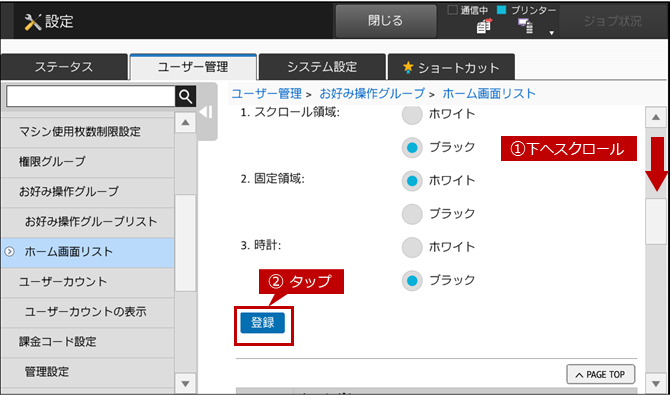Tap the ジョブ状況 button

[x=612, y=21]
